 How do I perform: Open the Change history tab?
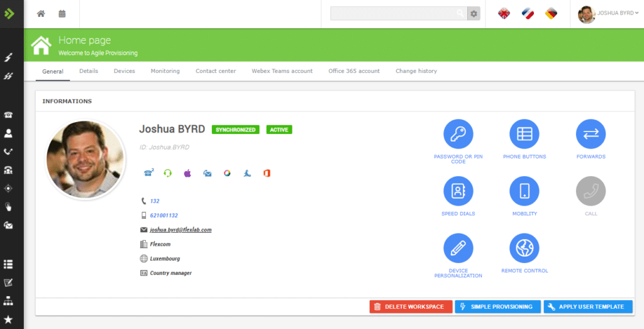pos(416,71)
